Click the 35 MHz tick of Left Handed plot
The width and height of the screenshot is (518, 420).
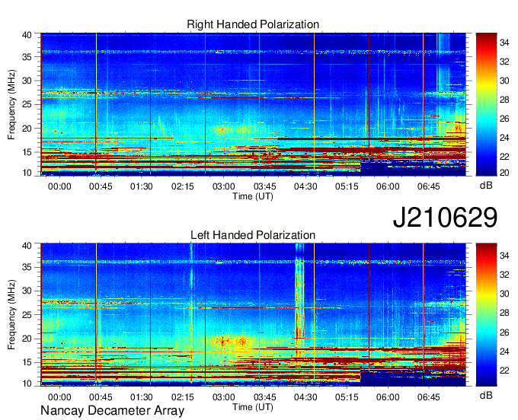(x=27, y=267)
